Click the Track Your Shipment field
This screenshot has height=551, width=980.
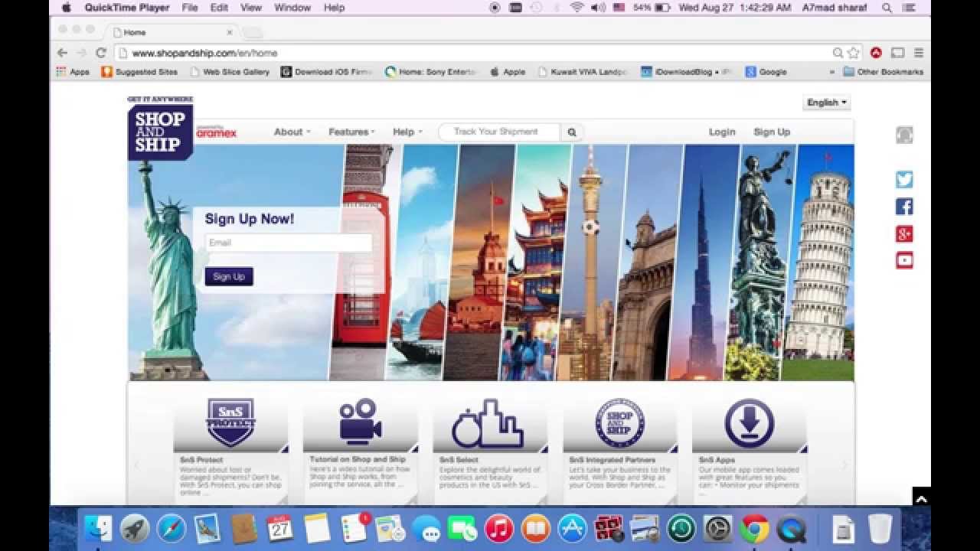point(499,132)
